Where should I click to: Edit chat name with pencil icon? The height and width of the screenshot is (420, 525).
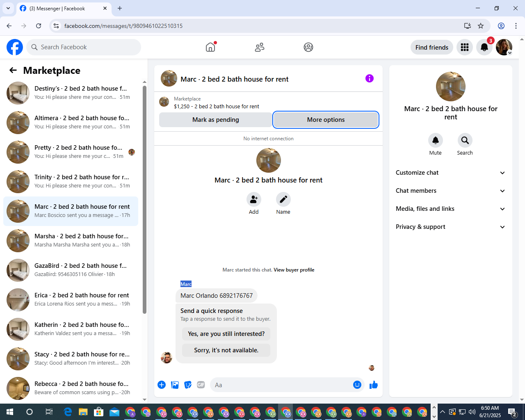(x=283, y=199)
